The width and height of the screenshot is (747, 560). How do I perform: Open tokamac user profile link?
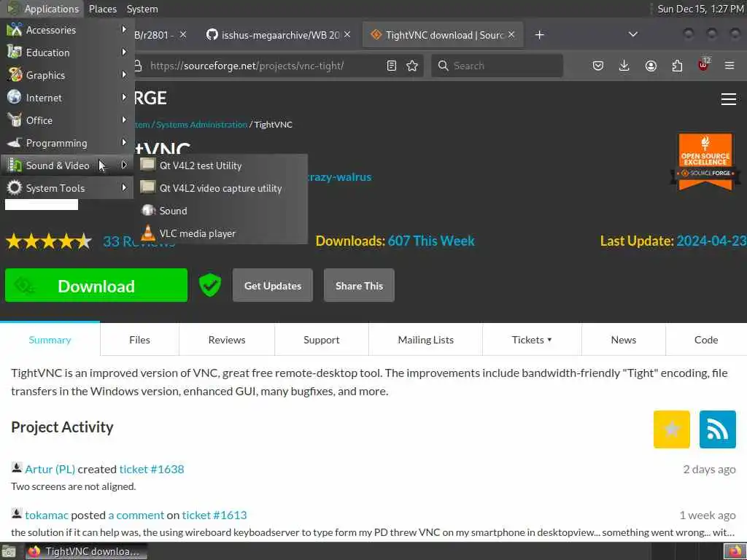pos(47,515)
